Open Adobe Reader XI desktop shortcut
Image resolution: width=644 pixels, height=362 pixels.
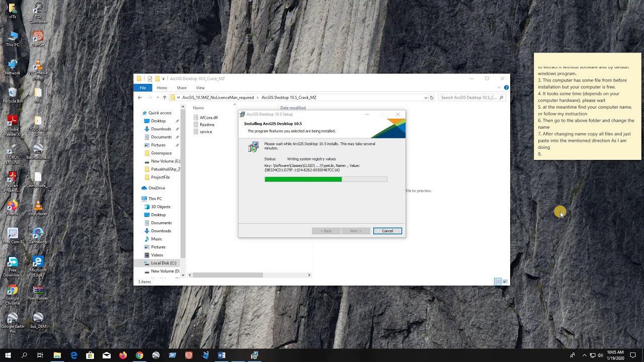(x=13, y=126)
